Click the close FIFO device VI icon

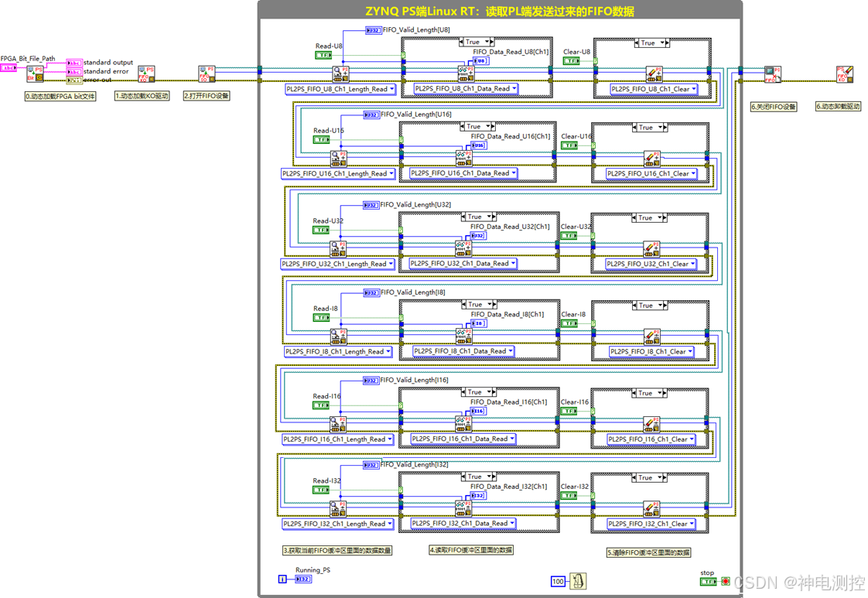pos(773,74)
